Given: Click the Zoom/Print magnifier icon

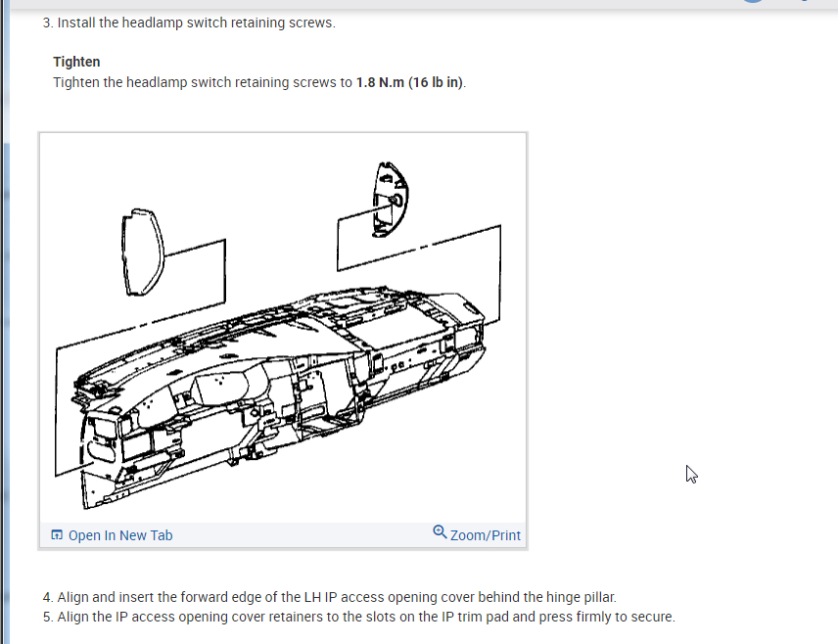Looking at the screenshot, I should [440, 531].
